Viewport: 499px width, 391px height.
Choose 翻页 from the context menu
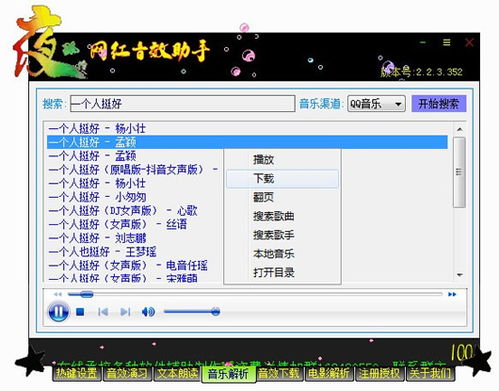[x=282, y=197]
